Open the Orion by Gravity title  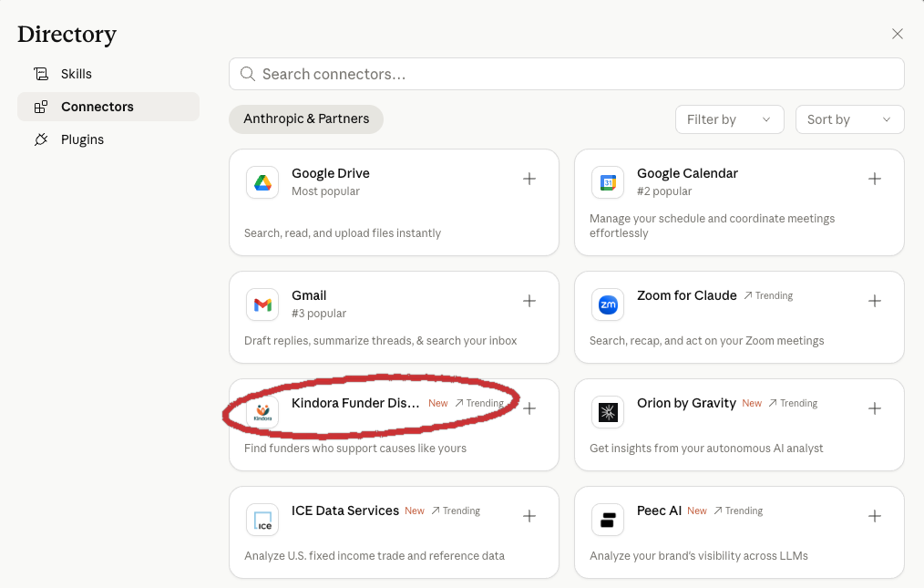coord(686,403)
